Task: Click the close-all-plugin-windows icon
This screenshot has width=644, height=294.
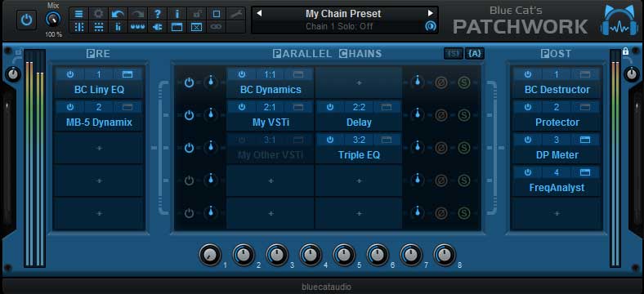Action: tap(197, 27)
